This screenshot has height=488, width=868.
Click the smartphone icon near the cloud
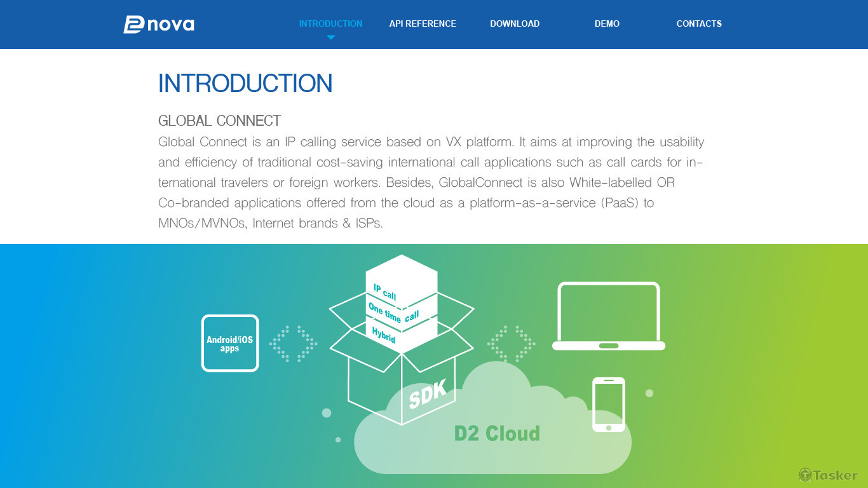tap(609, 404)
